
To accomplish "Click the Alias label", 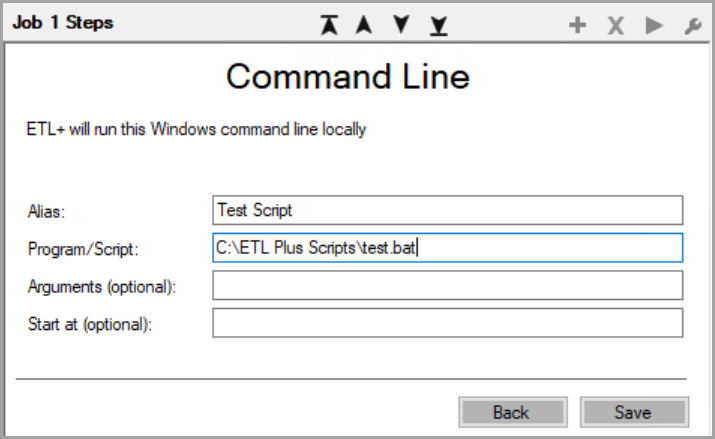I will [44, 211].
